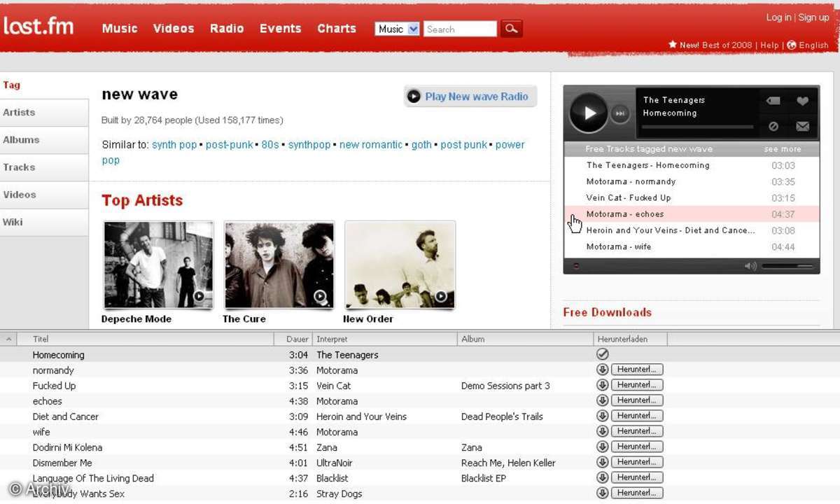Select the Wiki sidebar tab
840x504 pixels.
44,222
